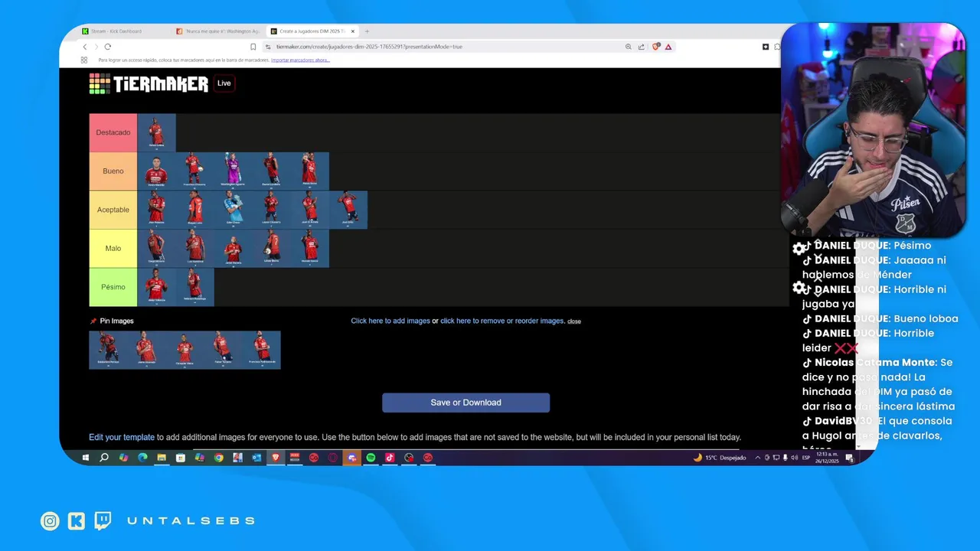Click the Live badge next to TierMaker
Screen dimensions: 980x551
(x=224, y=83)
